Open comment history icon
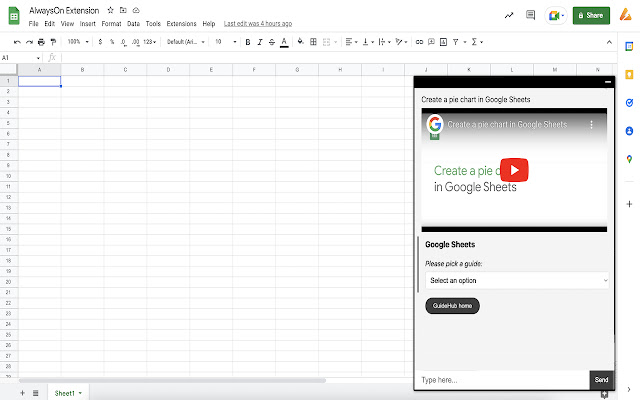This screenshot has height=400, width=640. [530, 16]
